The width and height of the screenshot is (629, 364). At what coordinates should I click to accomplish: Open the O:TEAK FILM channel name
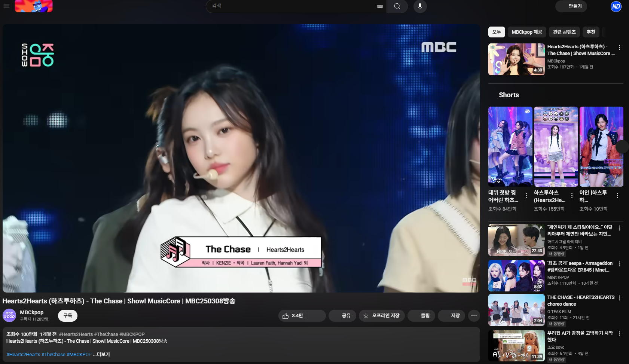559,312
